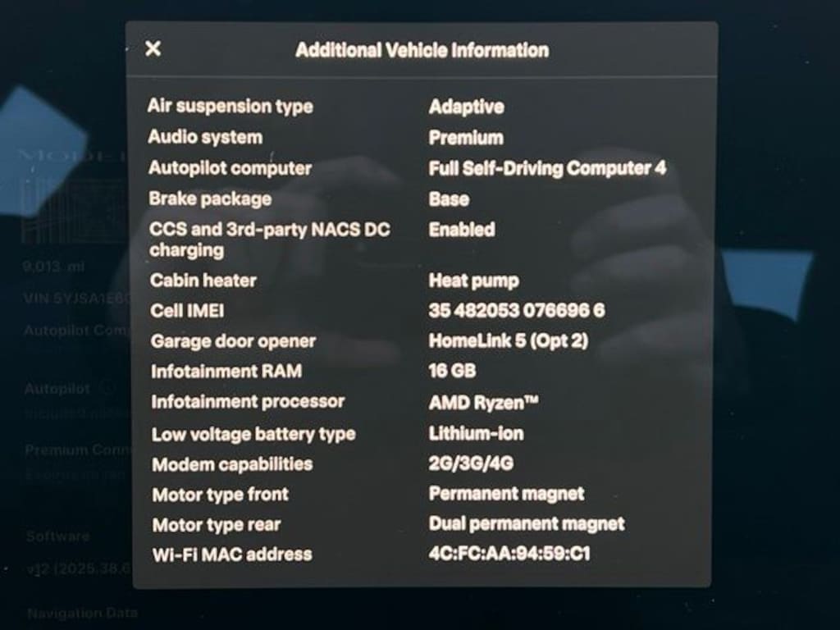Tap the Navigation Data label behind dialog
840x630 pixels.
coord(82,613)
